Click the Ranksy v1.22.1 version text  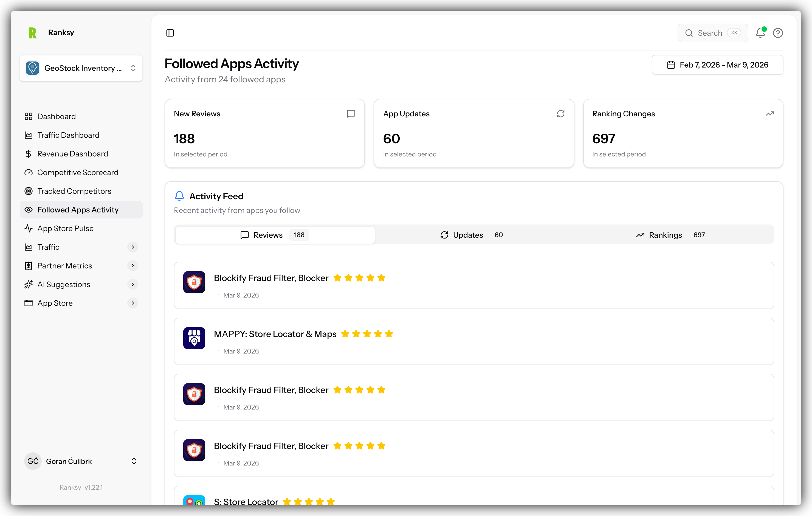pyautogui.click(x=81, y=487)
